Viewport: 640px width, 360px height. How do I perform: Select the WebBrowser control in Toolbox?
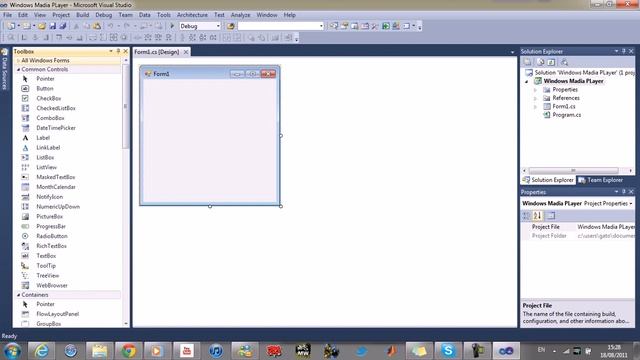(52, 285)
